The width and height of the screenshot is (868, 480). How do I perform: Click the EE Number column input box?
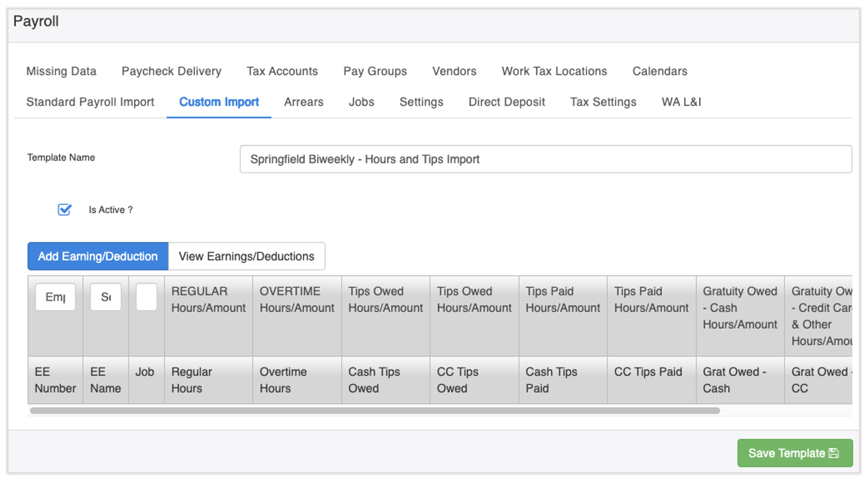pyautogui.click(x=55, y=297)
